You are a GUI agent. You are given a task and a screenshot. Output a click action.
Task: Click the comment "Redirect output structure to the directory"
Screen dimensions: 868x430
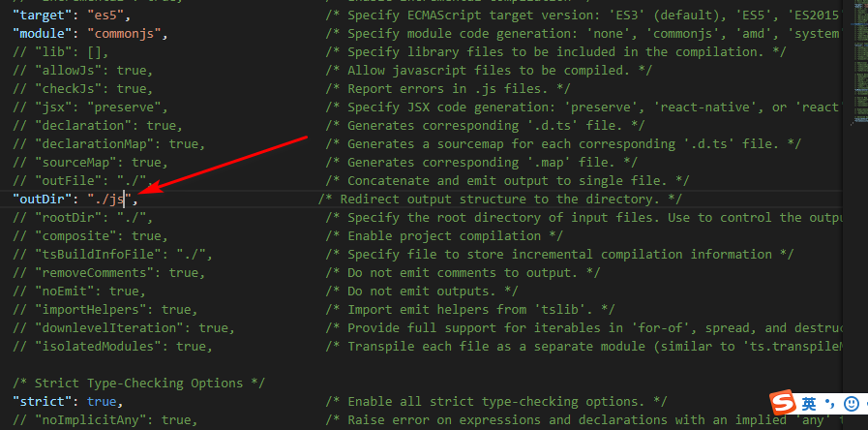[x=500, y=199]
